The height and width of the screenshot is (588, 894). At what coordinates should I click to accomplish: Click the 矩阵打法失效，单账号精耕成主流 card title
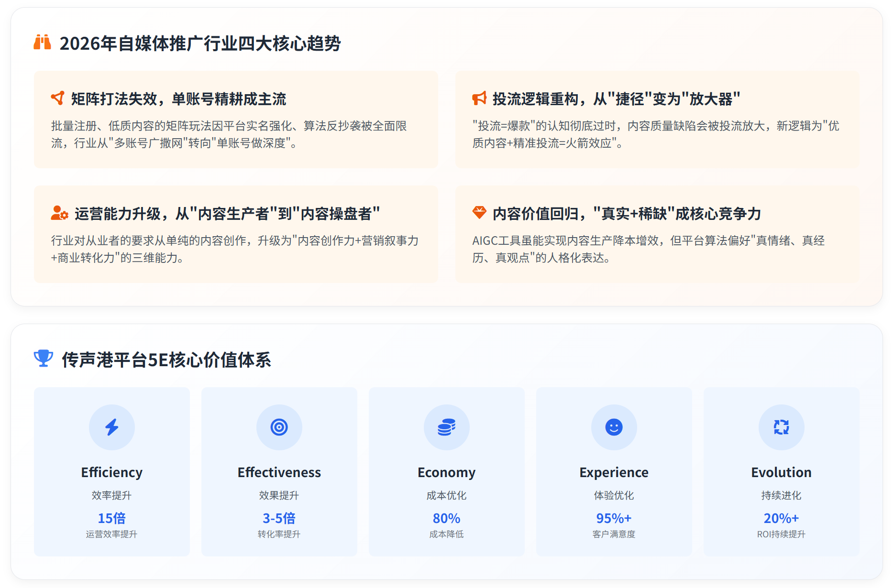(x=178, y=99)
